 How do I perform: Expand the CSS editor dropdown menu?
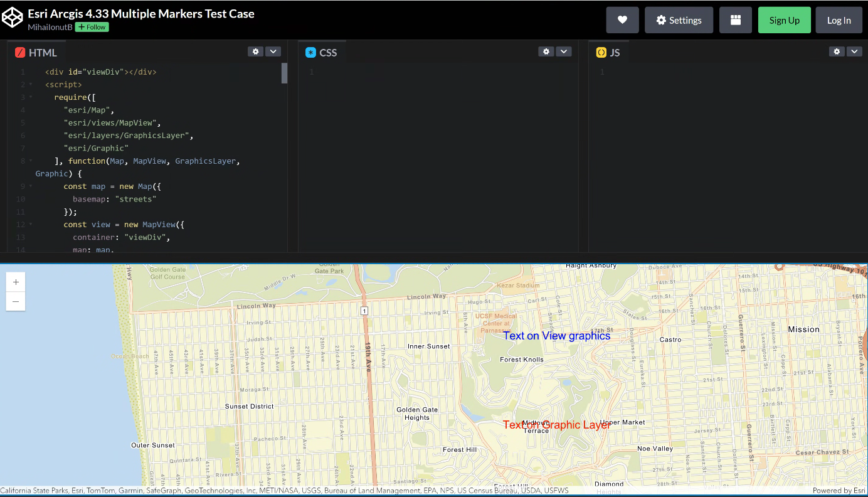pos(564,51)
